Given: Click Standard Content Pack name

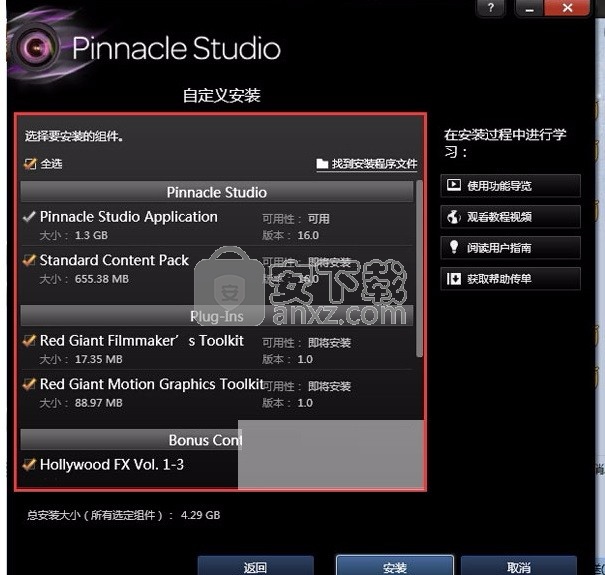Looking at the screenshot, I should pos(114,260).
